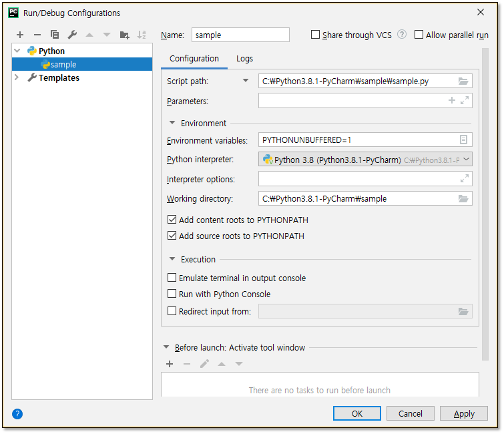
Task: Enable Redirect input from
Action: coord(172,311)
